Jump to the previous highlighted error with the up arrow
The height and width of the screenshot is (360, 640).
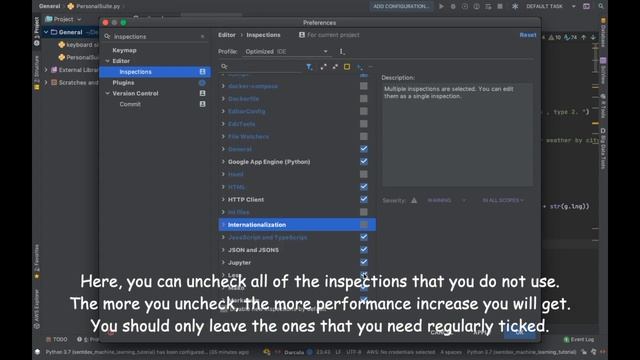click(x=584, y=37)
